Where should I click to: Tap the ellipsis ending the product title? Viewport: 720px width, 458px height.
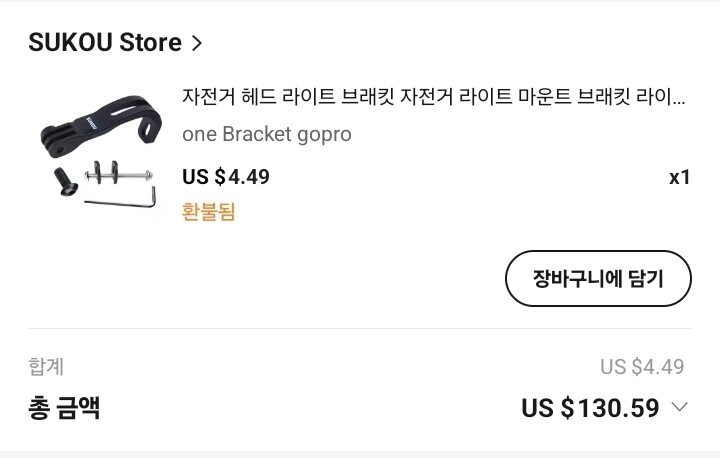[677, 98]
